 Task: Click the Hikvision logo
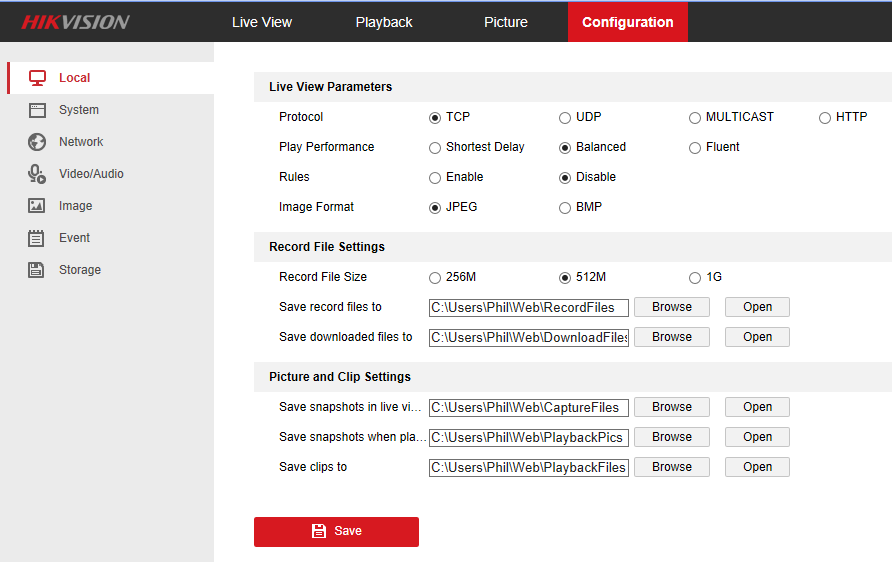coord(75,22)
